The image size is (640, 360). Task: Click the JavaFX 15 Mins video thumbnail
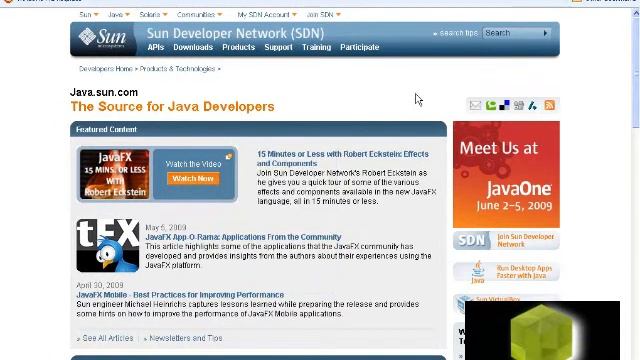(115, 174)
